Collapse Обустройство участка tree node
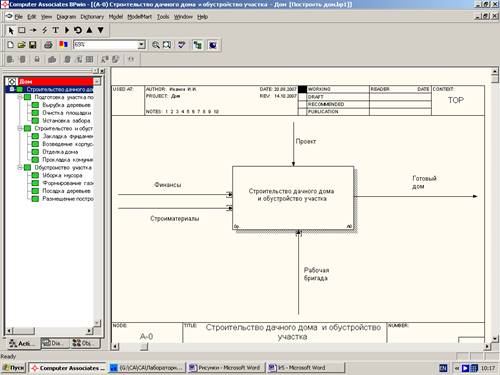 click(x=20, y=167)
